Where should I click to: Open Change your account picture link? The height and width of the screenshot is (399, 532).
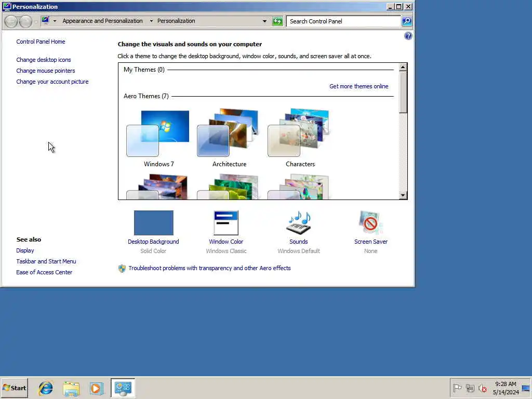(x=52, y=82)
